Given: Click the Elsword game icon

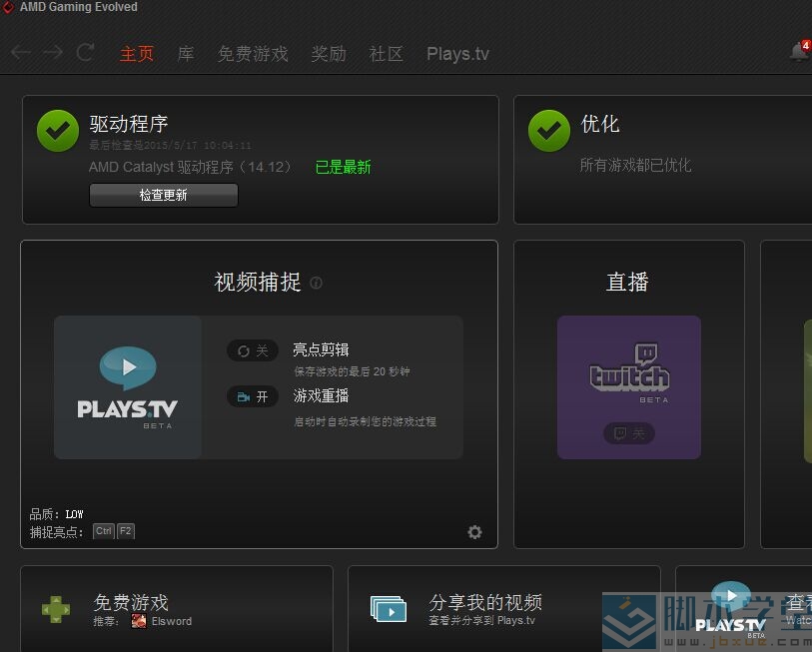Looking at the screenshot, I should click(x=139, y=621).
